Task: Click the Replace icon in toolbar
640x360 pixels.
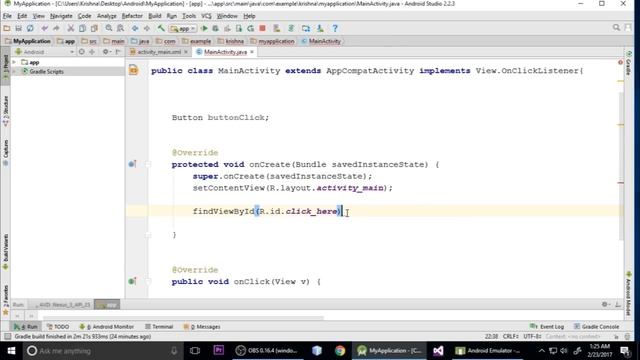Action: pyautogui.click(x=120, y=28)
